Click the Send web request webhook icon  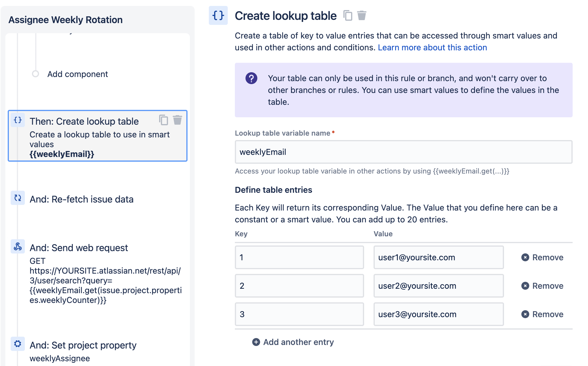(x=18, y=246)
